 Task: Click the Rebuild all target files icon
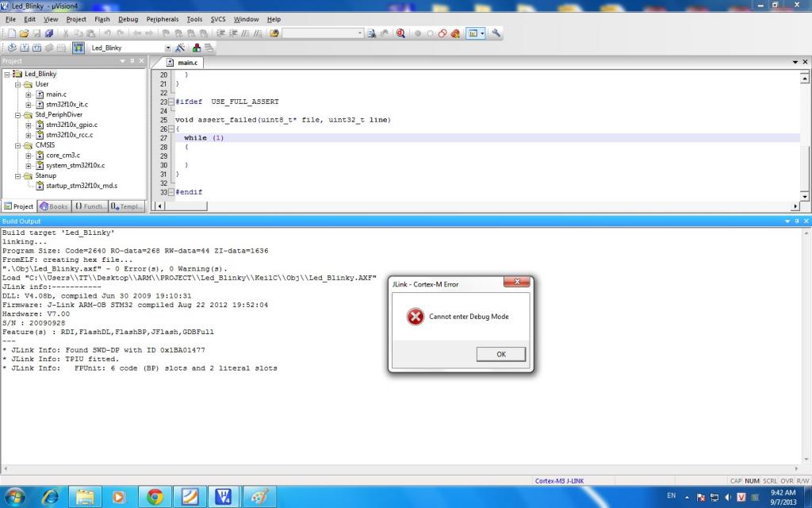[36, 48]
